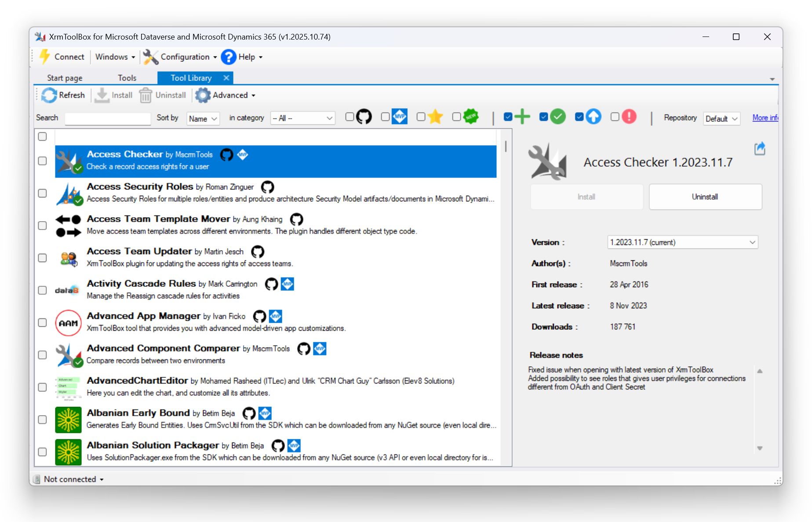Click the Access Security Roles tool icon
Viewport: 812px width, 522px height.
tap(69, 193)
